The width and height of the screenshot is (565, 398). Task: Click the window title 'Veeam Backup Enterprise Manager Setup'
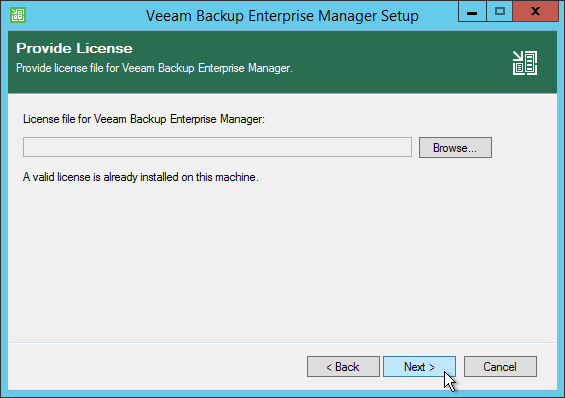pyautogui.click(x=282, y=16)
